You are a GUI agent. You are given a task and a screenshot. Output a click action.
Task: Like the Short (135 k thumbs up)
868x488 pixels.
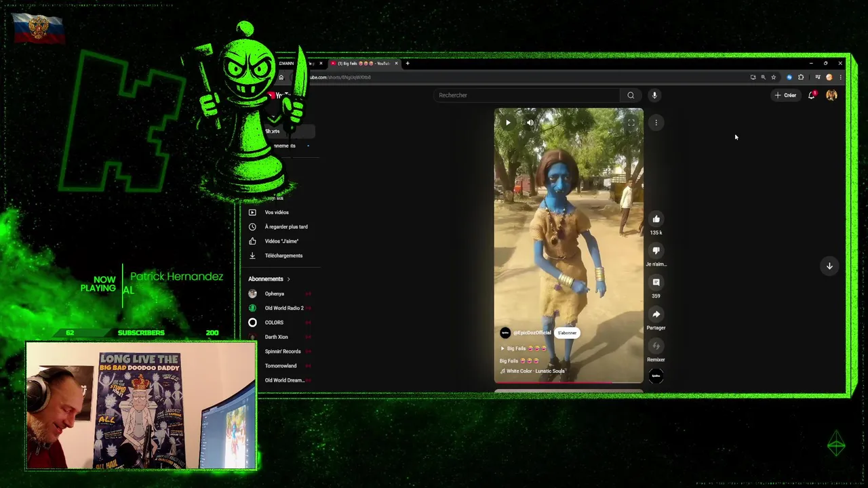656,219
